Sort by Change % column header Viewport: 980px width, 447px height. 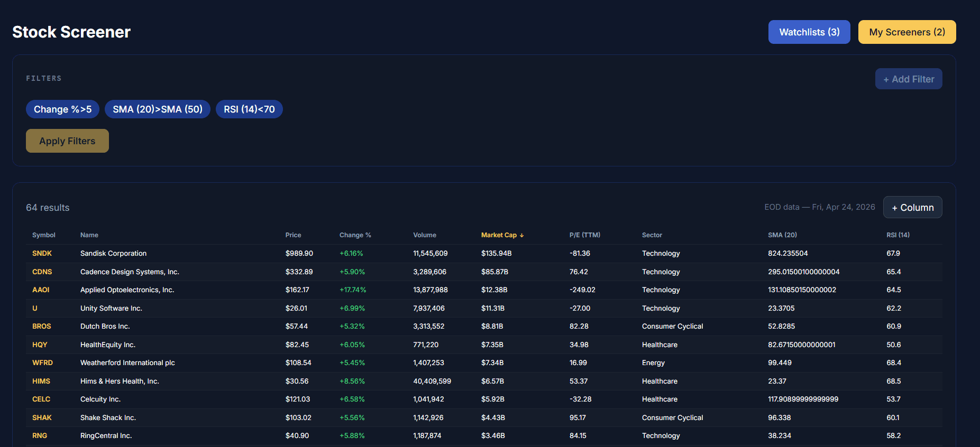[x=355, y=235]
